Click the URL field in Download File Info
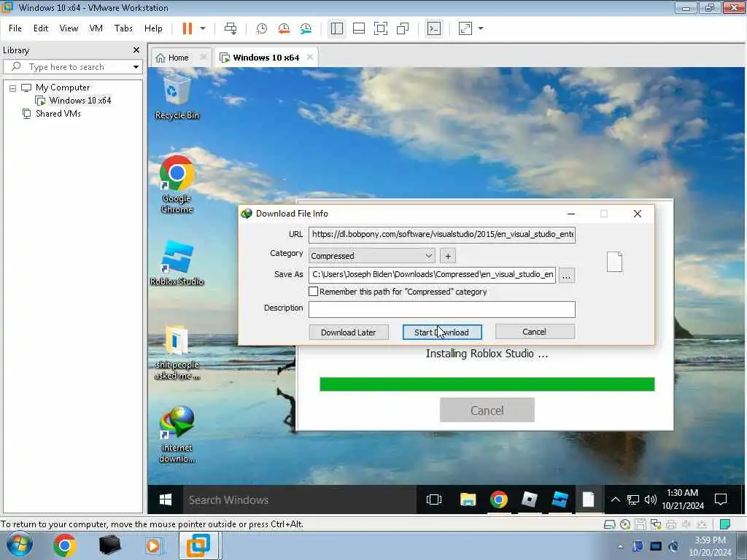This screenshot has width=747, height=560. 441,234
